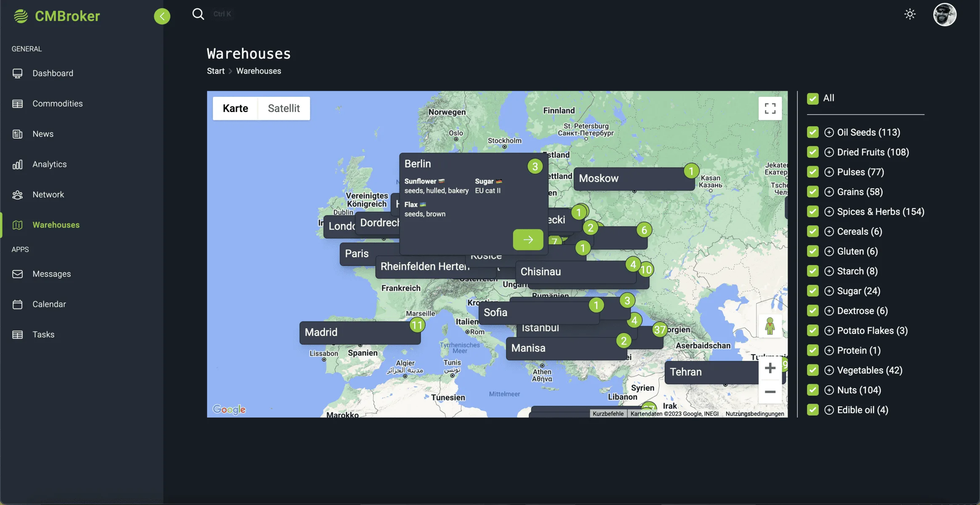
Task: Expand Vegetables category
Action: pyautogui.click(x=829, y=370)
